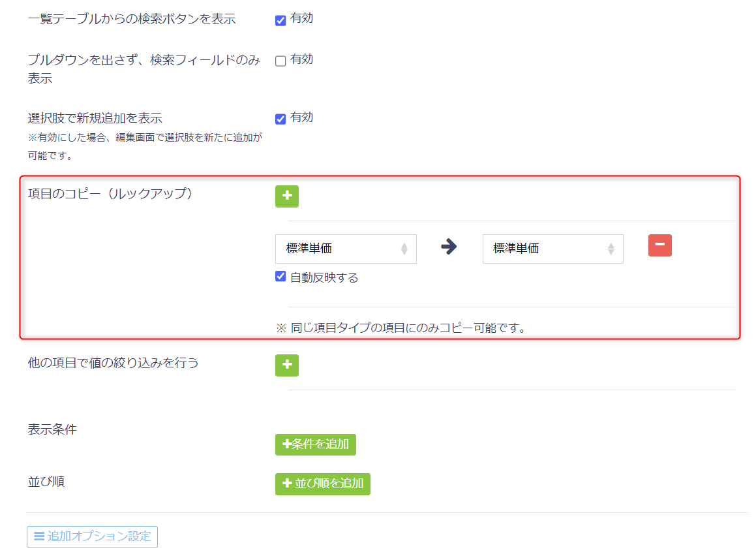756x556 pixels.
Task: Uncheck 選択肢で新規追加を表示 checkbox
Action: coord(280,119)
